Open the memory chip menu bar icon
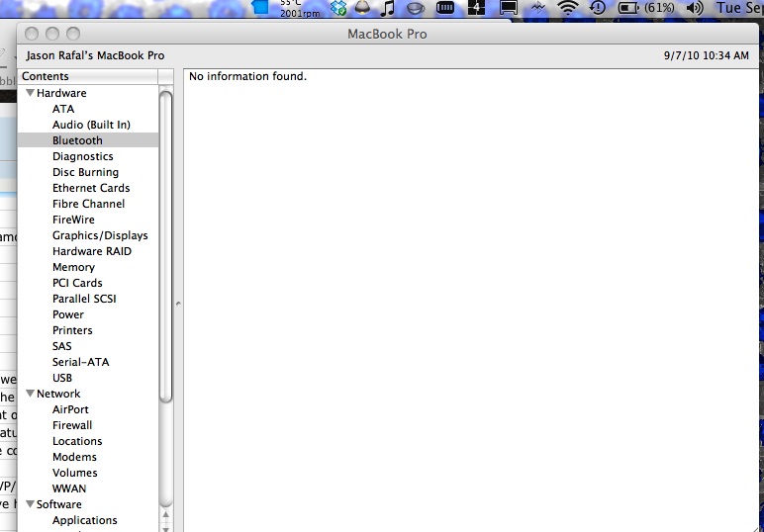This screenshot has height=532, width=764. click(x=445, y=7)
